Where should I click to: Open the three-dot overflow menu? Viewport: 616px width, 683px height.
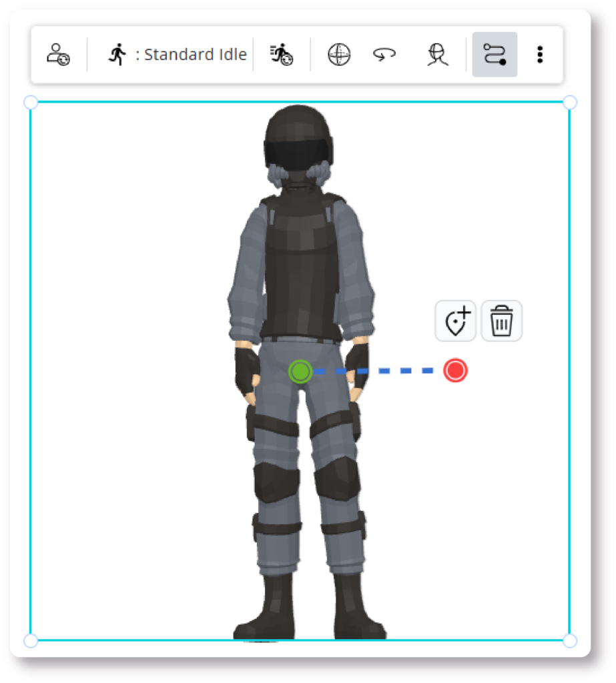click(540, 54)
